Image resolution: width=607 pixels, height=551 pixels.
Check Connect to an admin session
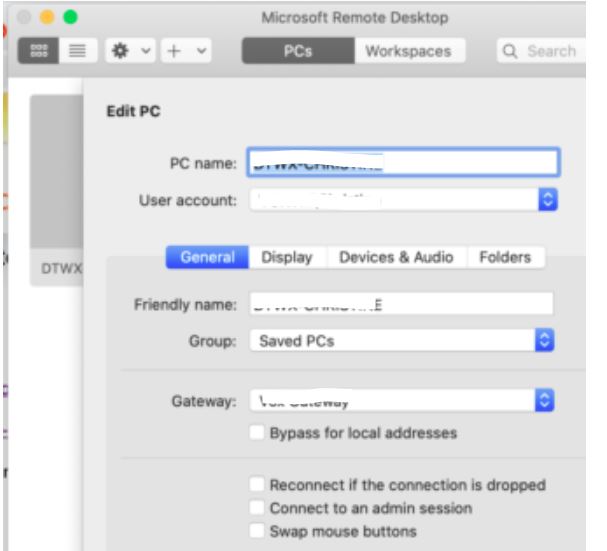[257, 508]
